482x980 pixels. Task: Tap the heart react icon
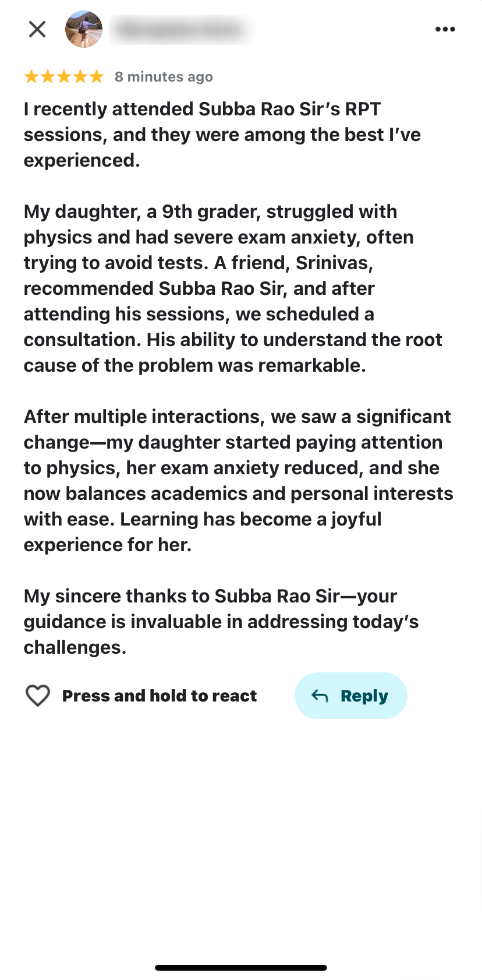tap(38, 695)
